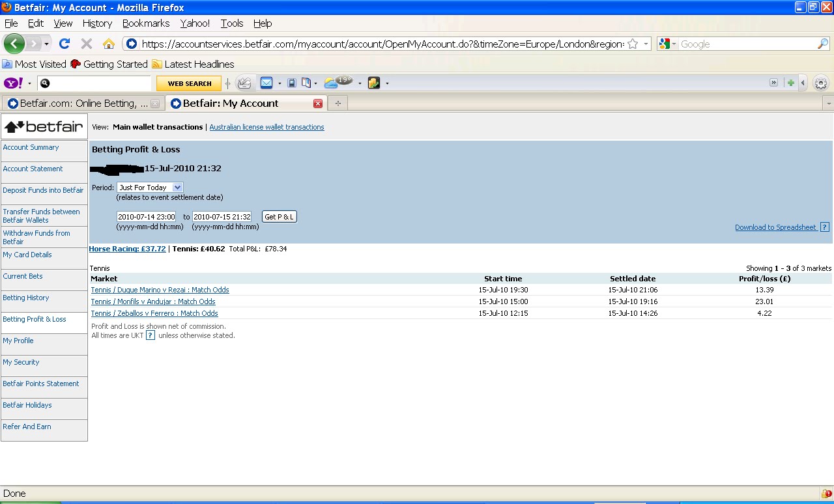The height and width of the screenshot is (504, 834).
Task: Open the search engine selector dropdown arrow
Action: coord(674,44)
